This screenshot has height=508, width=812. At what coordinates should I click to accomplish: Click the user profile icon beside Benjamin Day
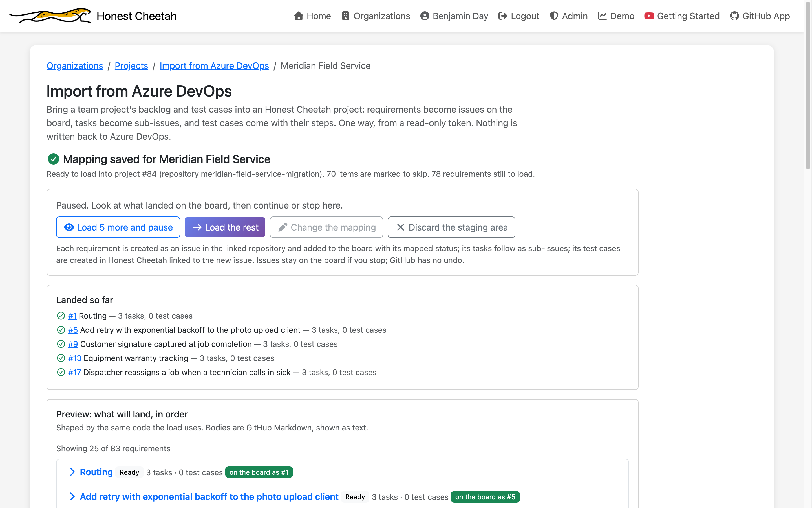tap(425, 16)
